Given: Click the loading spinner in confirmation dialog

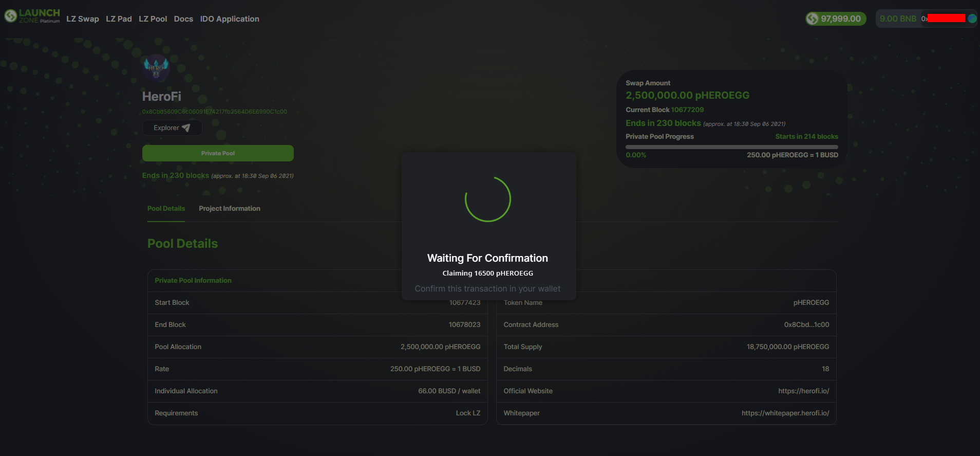Looking at the screenshot, I should (488, 199).
